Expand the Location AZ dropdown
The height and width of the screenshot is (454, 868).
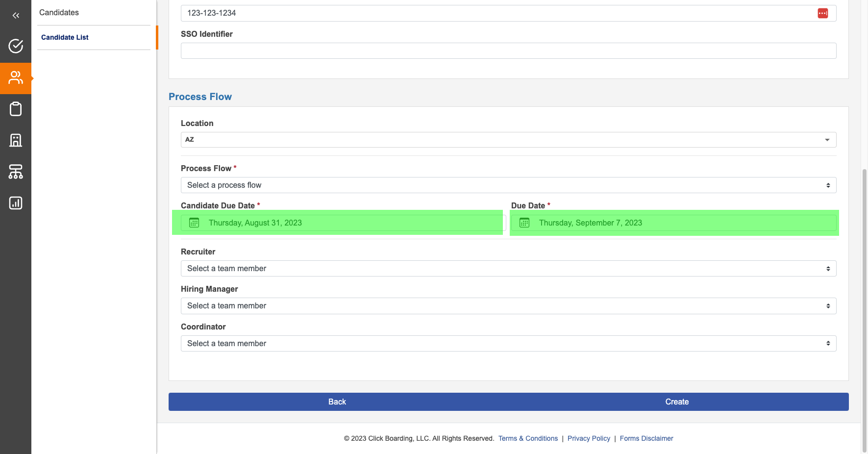pos(508,140)
